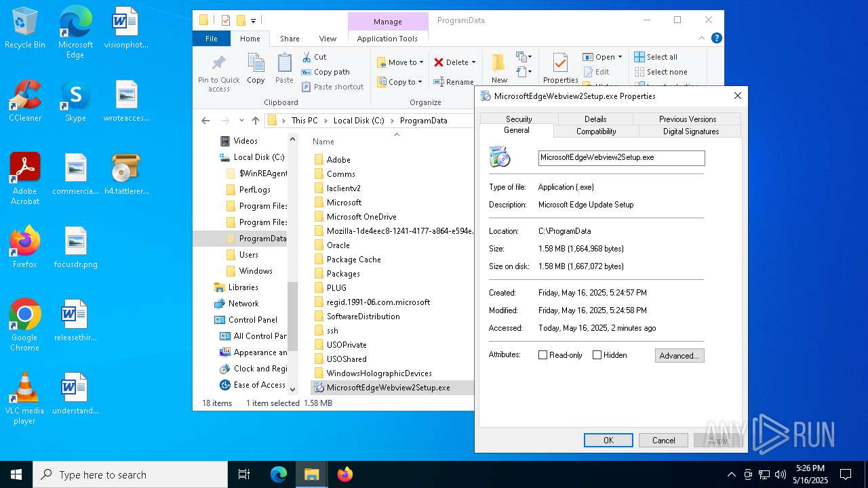Select focusdr.png desktop file

(x=75, y=247)
